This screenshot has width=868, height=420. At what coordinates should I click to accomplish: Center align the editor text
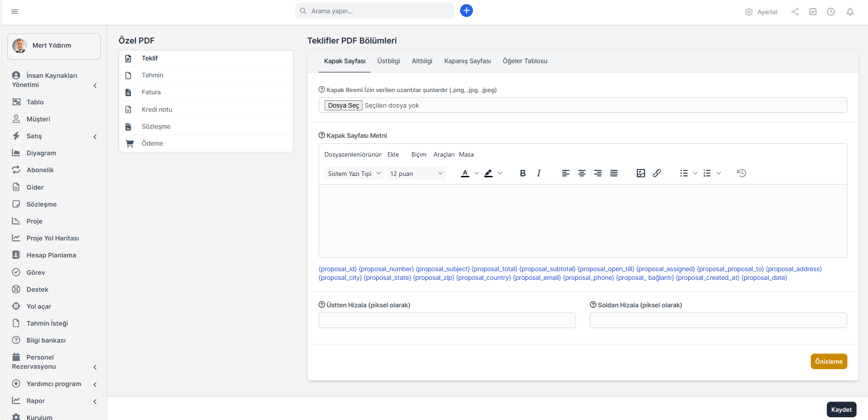pyautogui.click(x=581, y=173)
